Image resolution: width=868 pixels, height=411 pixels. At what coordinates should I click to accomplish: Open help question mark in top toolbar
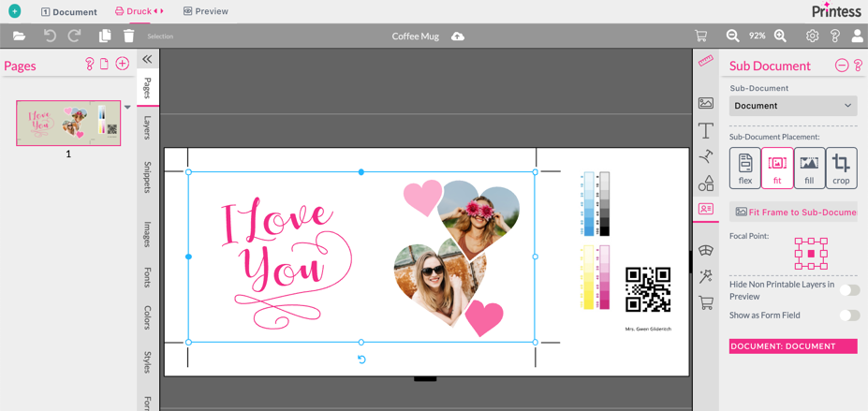835,36
